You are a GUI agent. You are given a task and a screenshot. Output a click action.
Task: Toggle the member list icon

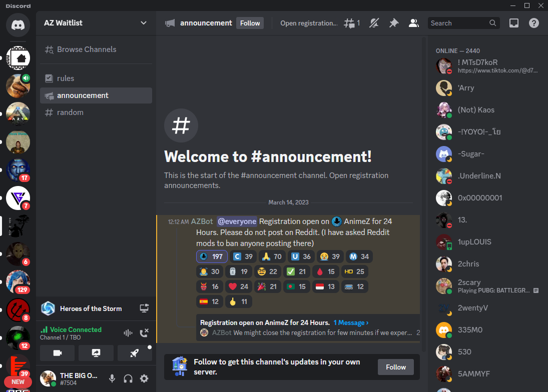pos(414,23)
